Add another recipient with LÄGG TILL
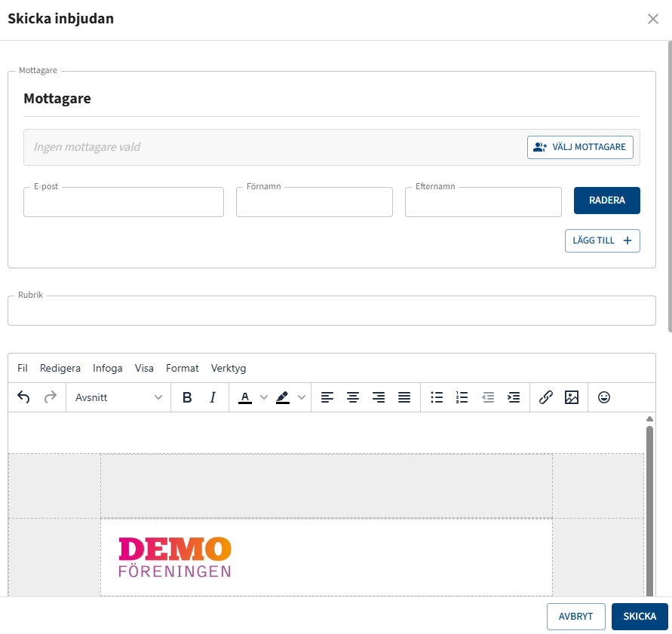Screen dimensions: 672x634 602,240
